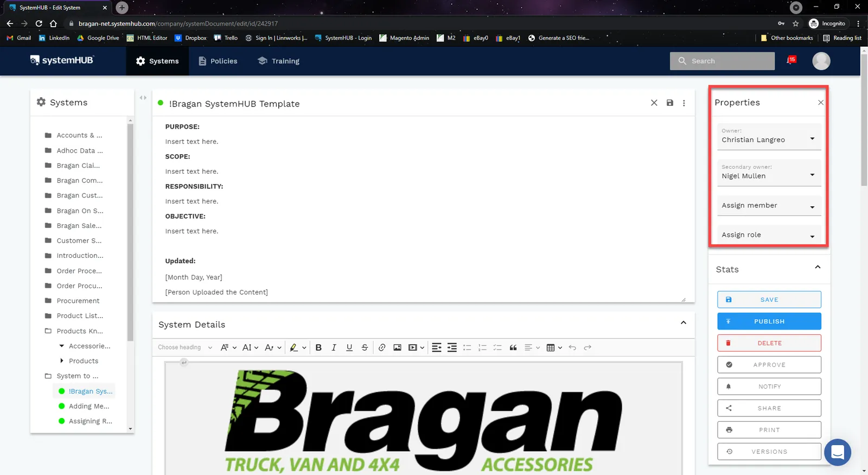Apply block quote formatting

tap(513, 347)
